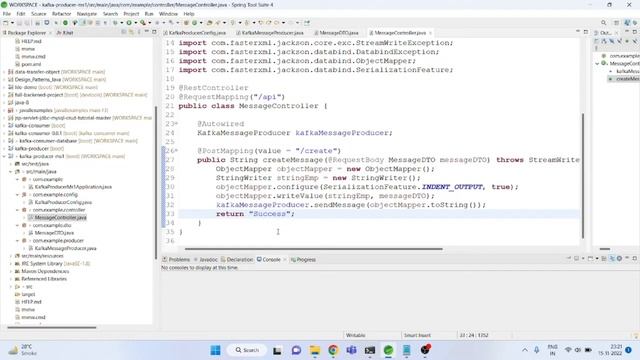
Task: Click the Save toolbar icon
Action: pyautogui.click(x=19, y=23)
